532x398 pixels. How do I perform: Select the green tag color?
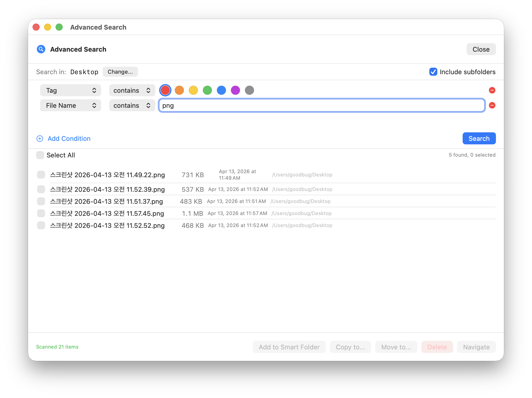pos(207,90)
